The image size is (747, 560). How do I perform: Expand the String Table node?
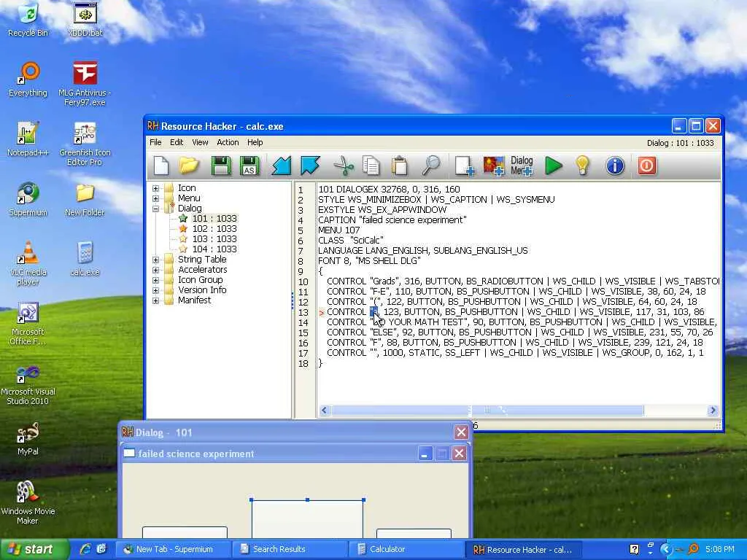click(x=156, y=260)
